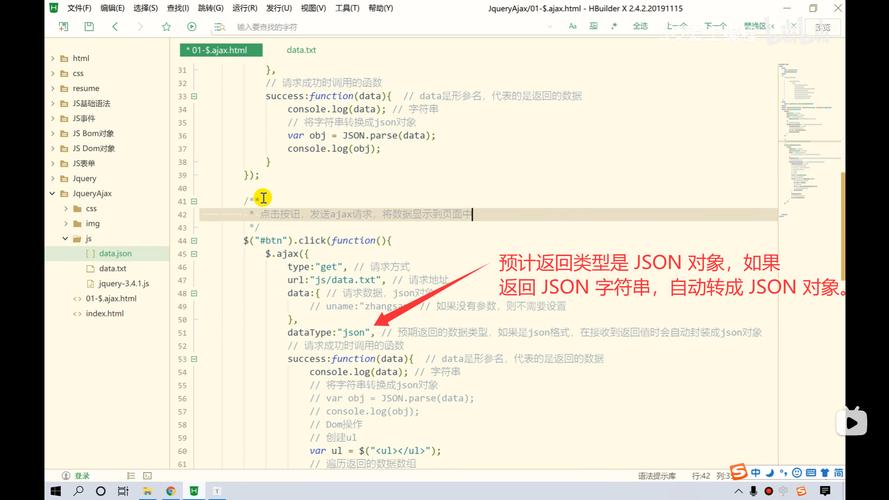Open the 帮助(Y) menu
This screenshot has width=889, height=500.
click(380, 8)
